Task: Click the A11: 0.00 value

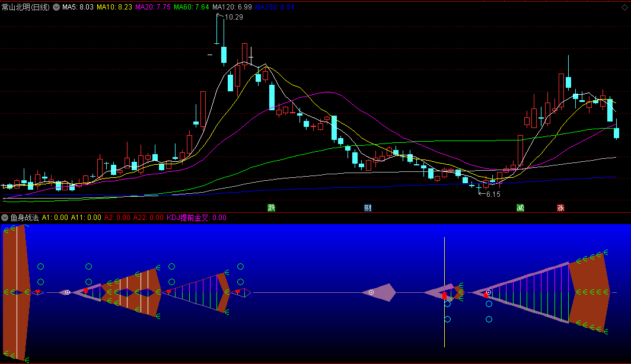Action: coord(86,218)
